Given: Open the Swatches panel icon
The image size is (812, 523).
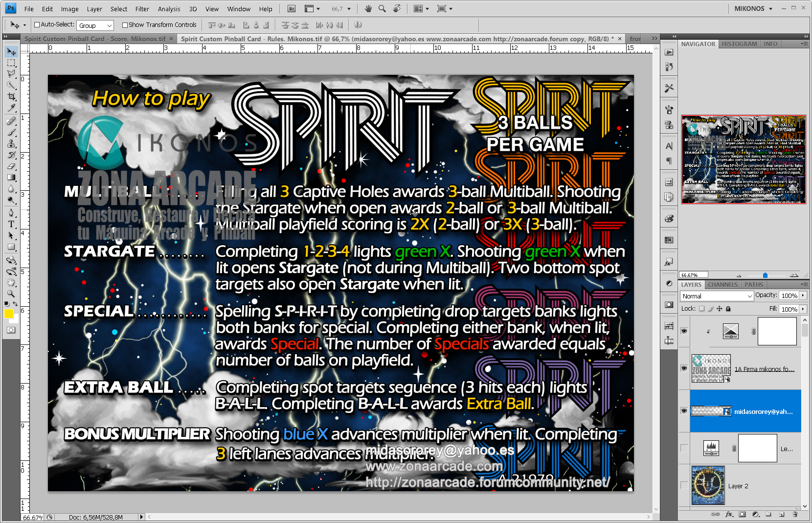Looking at the screenshot, I should coord(669,240).
